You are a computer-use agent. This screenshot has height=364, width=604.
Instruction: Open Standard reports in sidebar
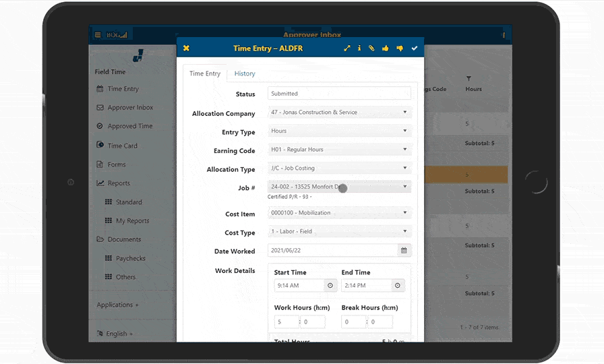(x=123, y=202)
